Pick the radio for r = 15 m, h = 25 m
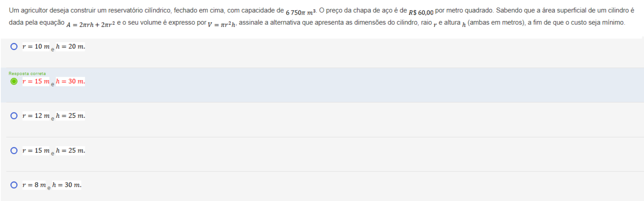Viewport: 644px width, 201px height. click(x=14, y=151)
